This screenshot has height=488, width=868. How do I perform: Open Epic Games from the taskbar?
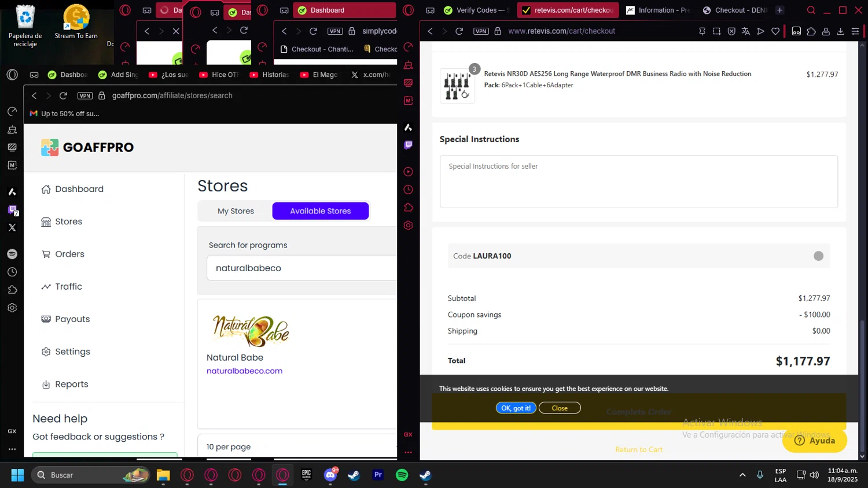click(x=307, y=475)
